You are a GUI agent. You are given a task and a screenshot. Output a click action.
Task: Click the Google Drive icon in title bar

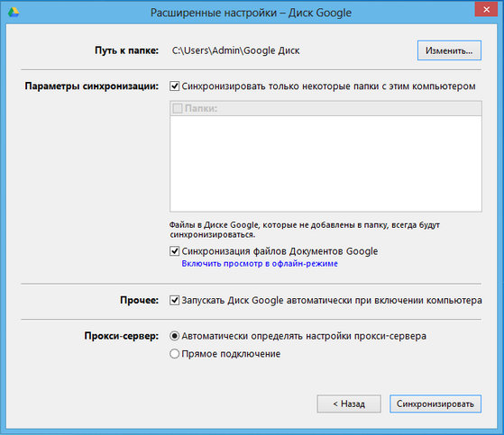tap(14, 13)
